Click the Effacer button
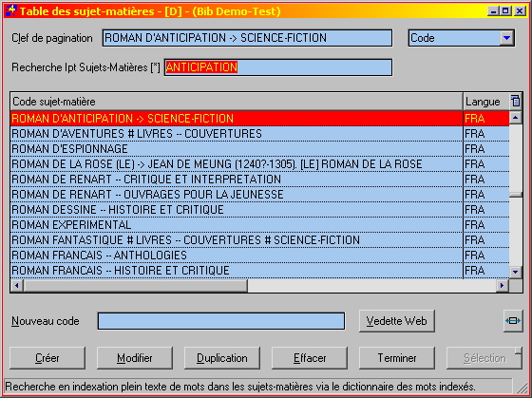Viewport: 532px width, 398px height. click(x=310, y=358)
